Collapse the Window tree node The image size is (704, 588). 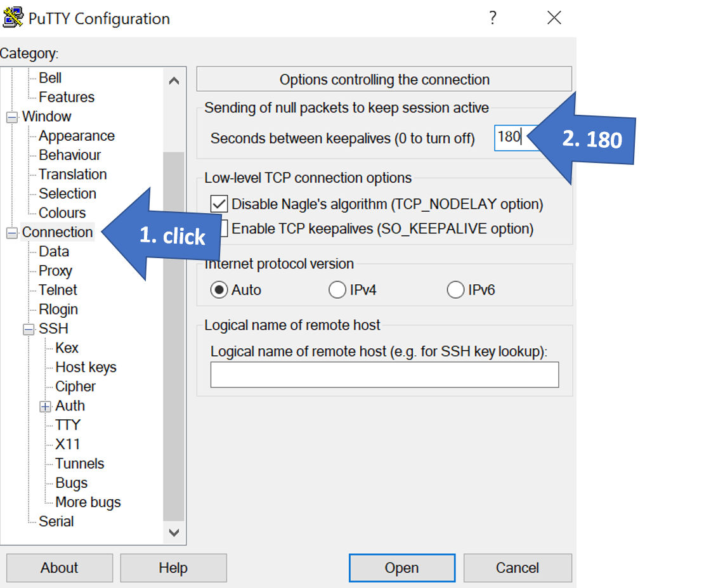click(x=12, y=117)
